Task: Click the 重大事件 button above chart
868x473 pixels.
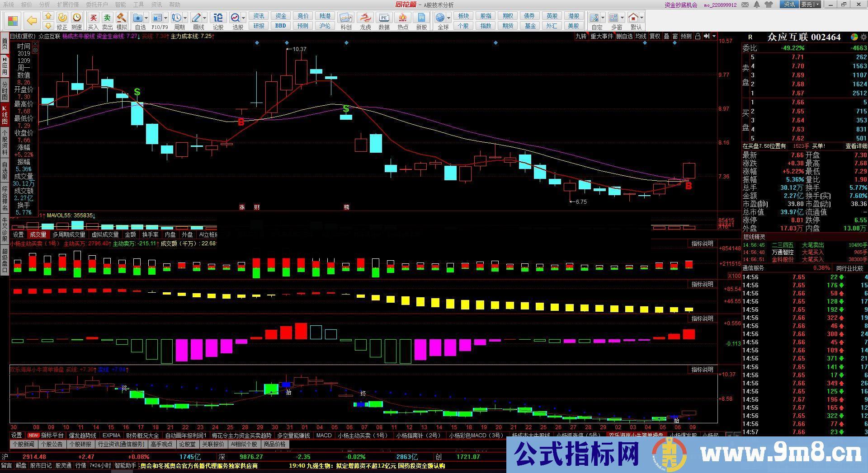Action: pos(602,37)
